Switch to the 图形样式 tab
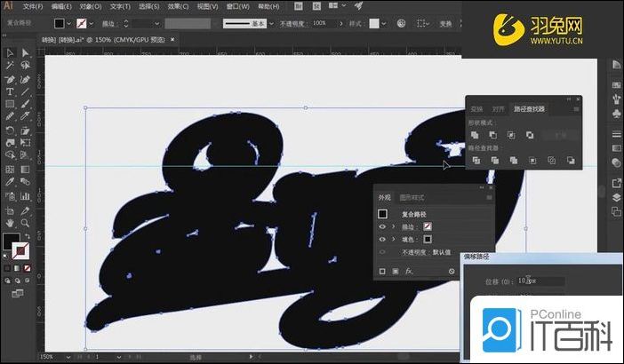Image resolution: width=624 pixels, height=364 pixels. click(x=412, y=197)
